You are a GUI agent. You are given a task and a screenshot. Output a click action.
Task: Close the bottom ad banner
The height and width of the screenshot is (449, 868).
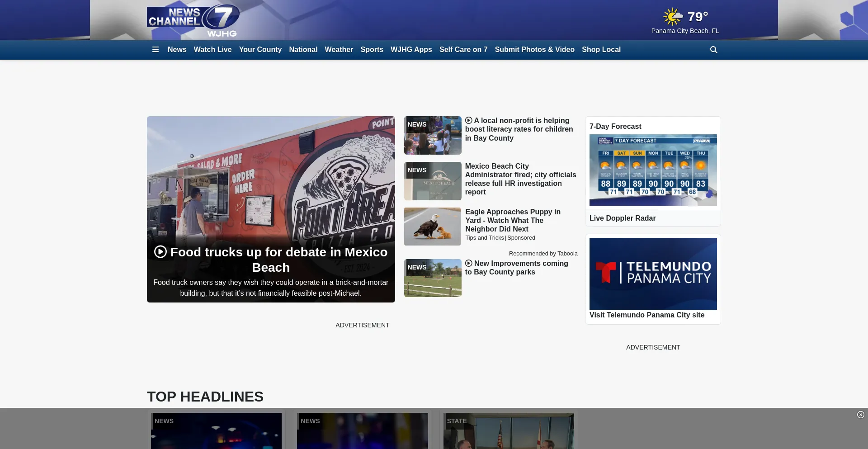coord(860,415)
